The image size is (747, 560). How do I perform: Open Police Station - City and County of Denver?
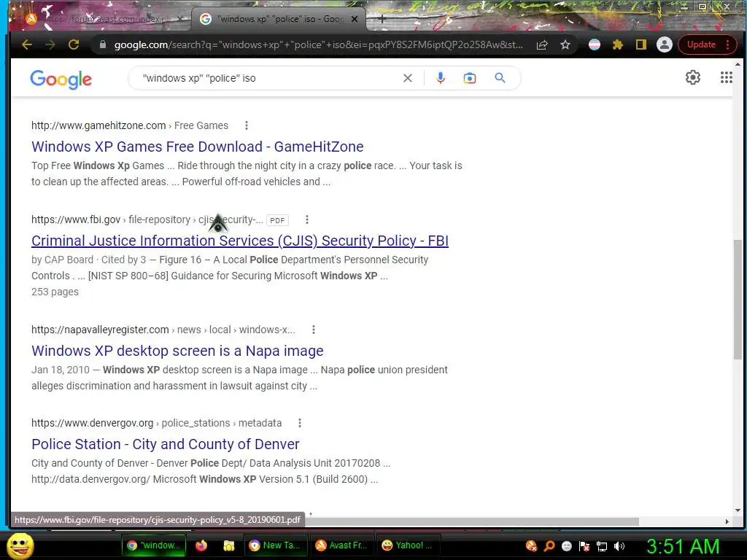point(166,444)
